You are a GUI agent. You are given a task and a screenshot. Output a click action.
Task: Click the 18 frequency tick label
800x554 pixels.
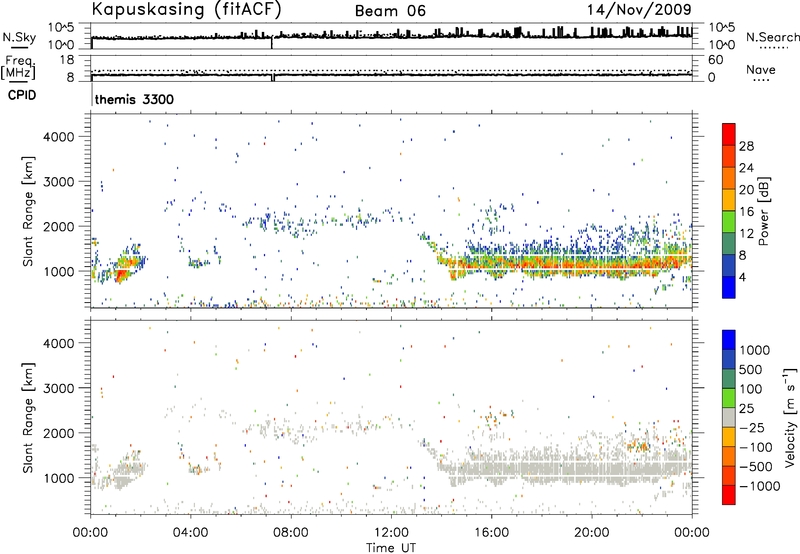pyautogui.click(x=66, y=60)
